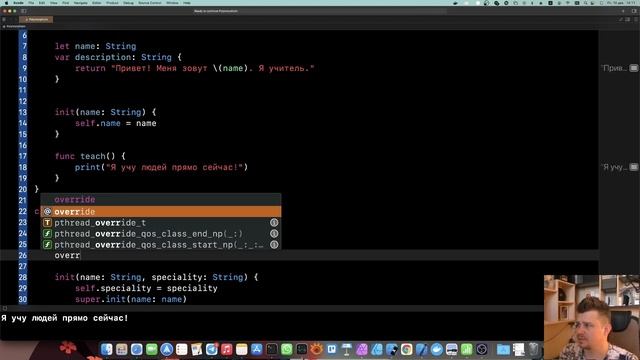Open the jump bar playground breadcrumb
The height and width of the screenshot is (360, 640).
point(15,26)
